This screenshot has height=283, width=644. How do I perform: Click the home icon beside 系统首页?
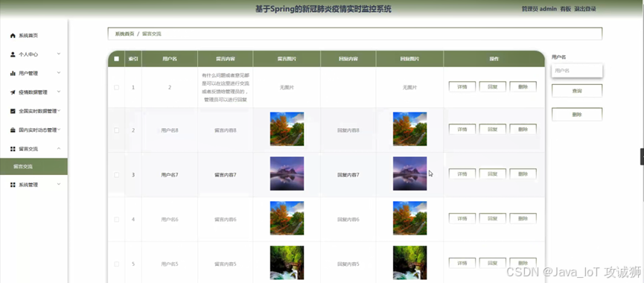[13, 36]
